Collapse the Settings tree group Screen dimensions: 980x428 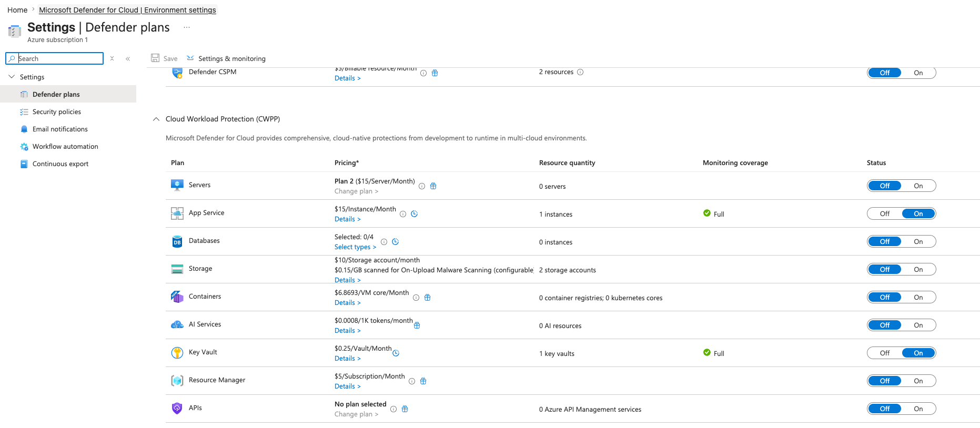[12, 77]
